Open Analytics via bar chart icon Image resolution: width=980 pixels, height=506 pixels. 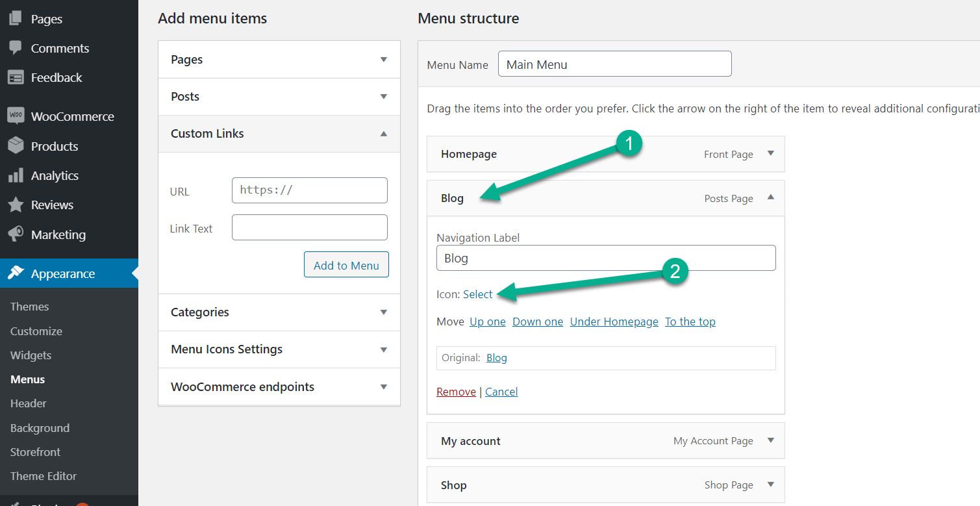click(x=16, y=175)
